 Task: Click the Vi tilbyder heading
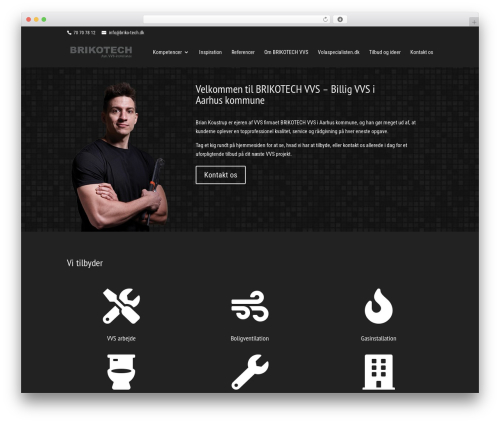(85, 263)
